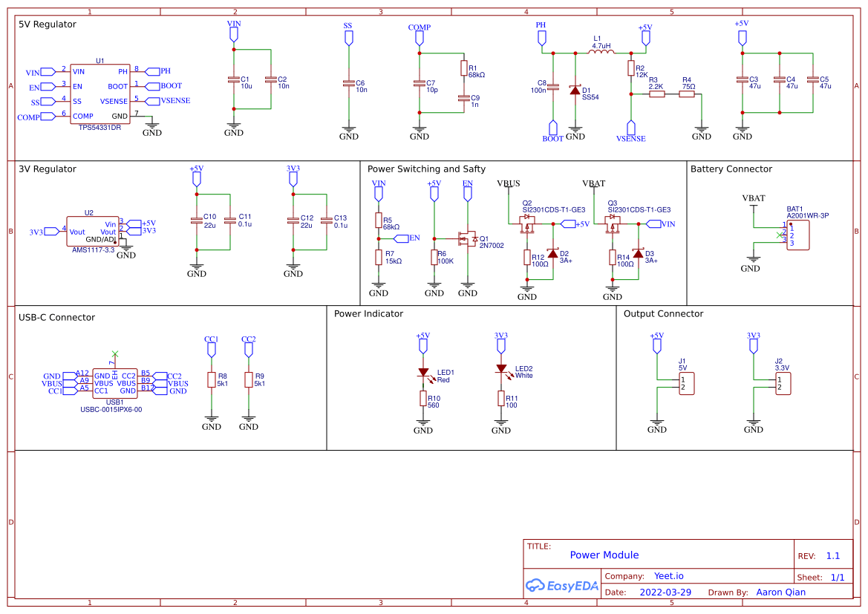
Task: Click the revision value '1.1'
Action: click(x=832, y=556)
